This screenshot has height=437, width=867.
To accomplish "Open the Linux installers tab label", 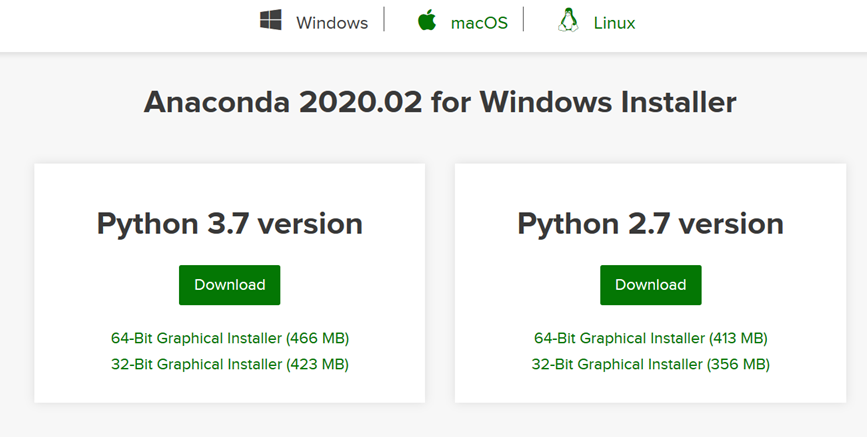I will (614, 22).
